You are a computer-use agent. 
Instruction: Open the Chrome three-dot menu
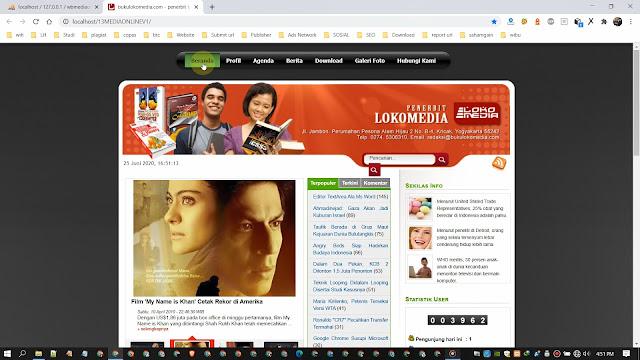631,21
